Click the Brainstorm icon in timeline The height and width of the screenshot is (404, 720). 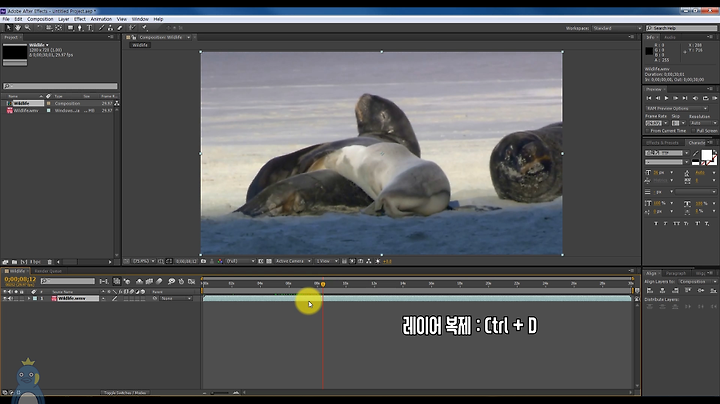(172, 281)
